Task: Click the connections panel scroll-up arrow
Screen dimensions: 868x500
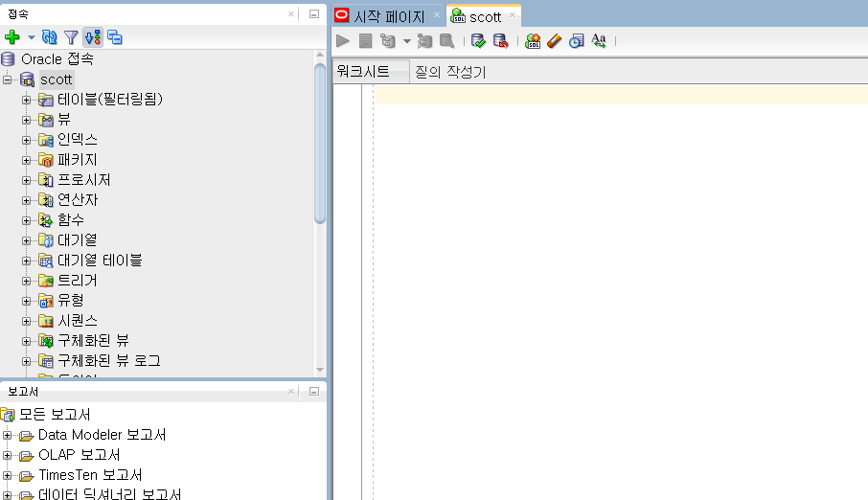Action: [x=319, y=55]
